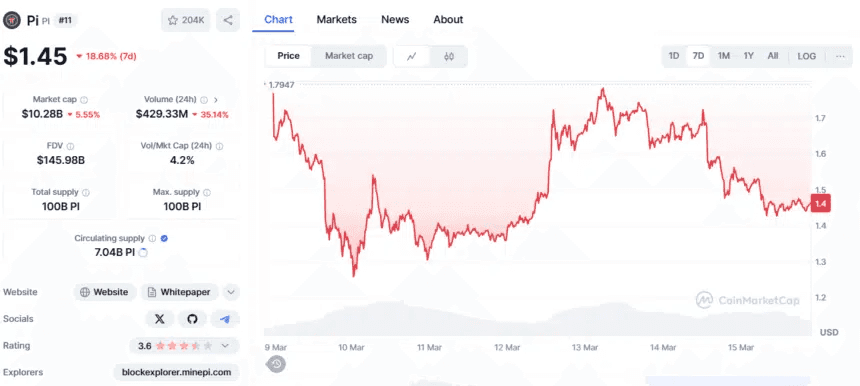Screen dimensions: 860x386
Task: Open the News tab
Action: [395, 20]
